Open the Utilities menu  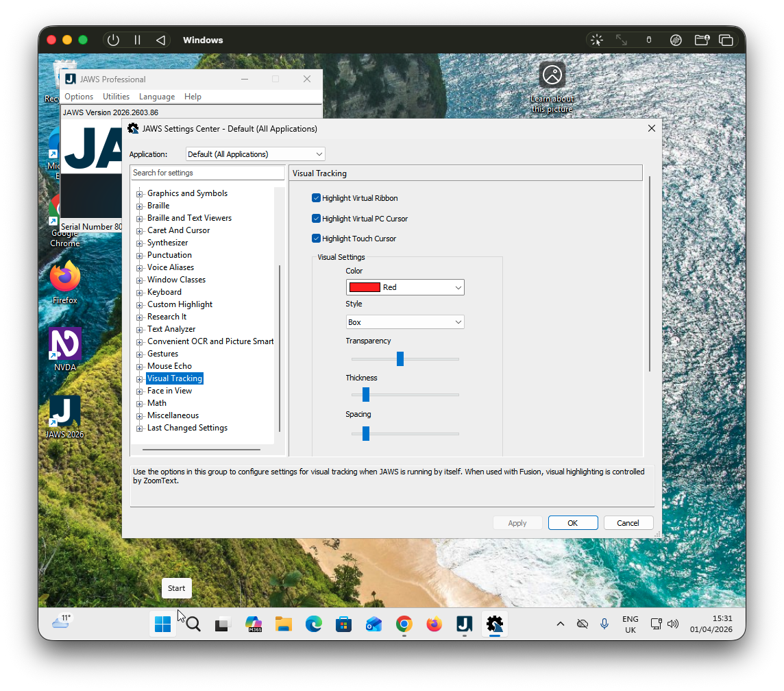click(115, 97)
